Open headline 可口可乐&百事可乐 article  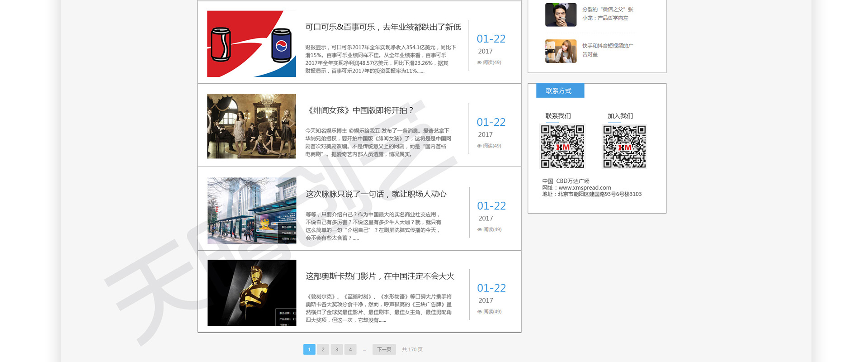[383, 27]
